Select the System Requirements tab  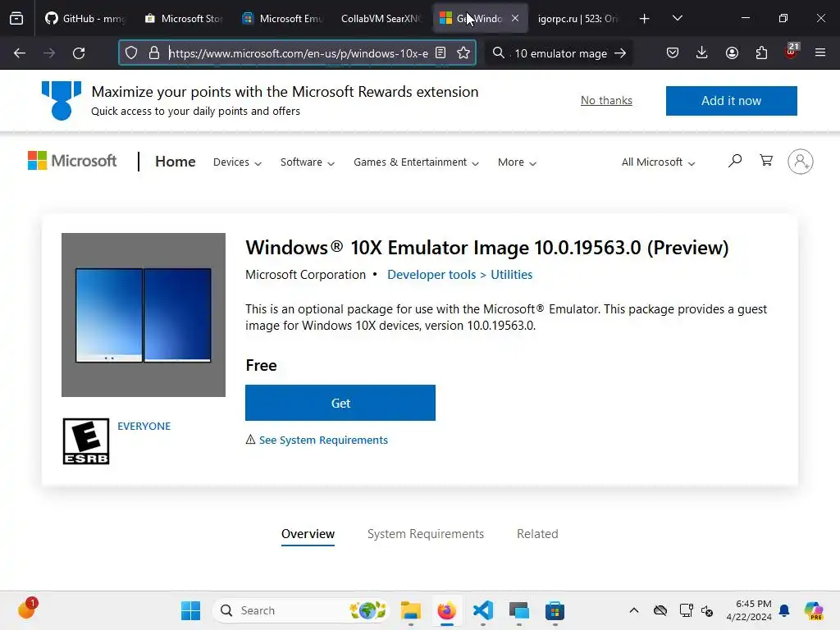click(x=426, y=534)
